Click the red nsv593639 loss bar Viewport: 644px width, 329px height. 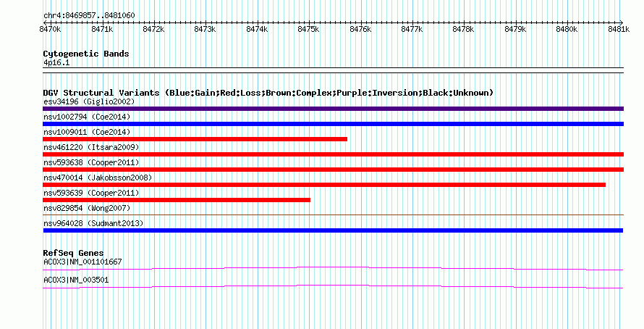pos(177,200)
